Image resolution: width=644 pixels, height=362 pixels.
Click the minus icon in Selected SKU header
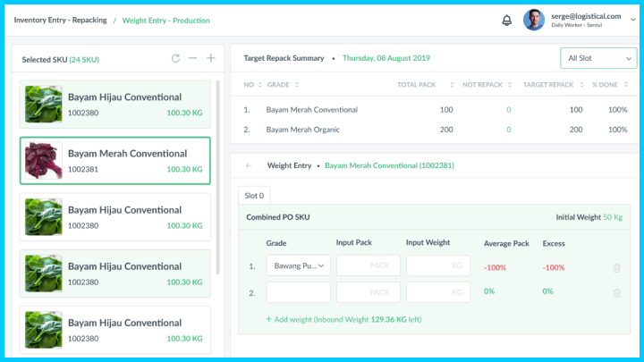coord(193,59)
